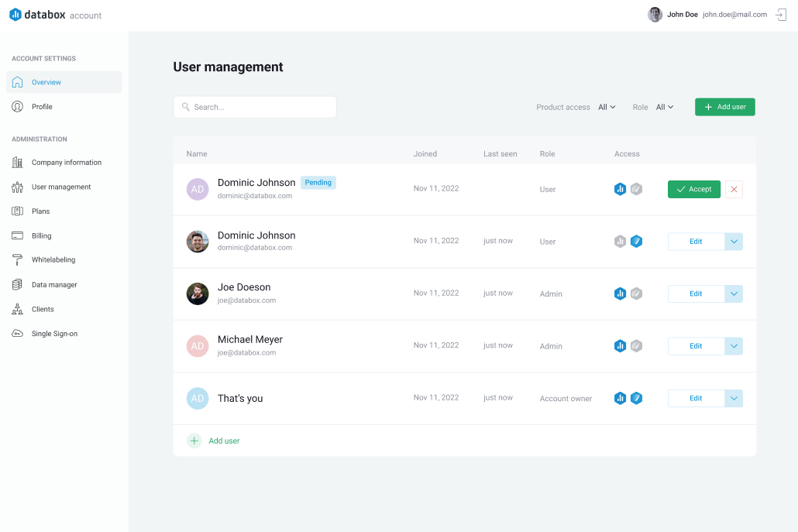Click john.doe@mail.com in the header
798x532 pixels.
(x=735, y=14)
